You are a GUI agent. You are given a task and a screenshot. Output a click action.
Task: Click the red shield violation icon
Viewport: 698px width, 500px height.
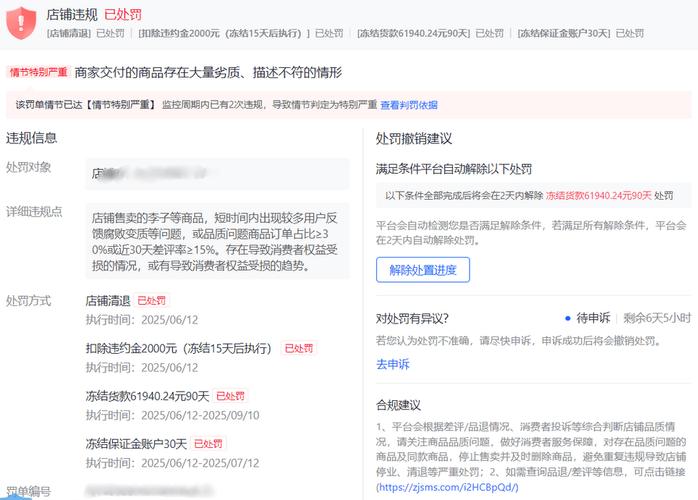[x=21, y=23]
